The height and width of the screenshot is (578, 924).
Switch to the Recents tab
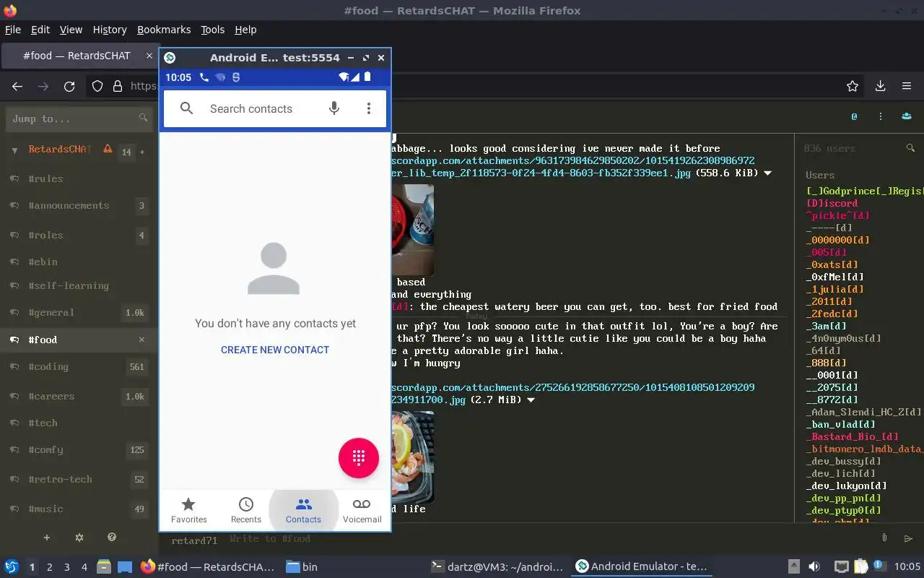pyautogui.click(x=246, y=510)
